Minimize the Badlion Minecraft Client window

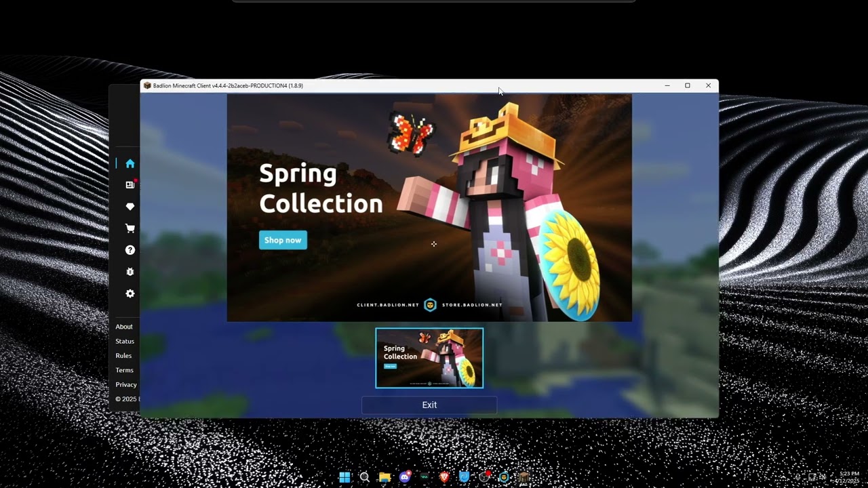pos(667,85)
